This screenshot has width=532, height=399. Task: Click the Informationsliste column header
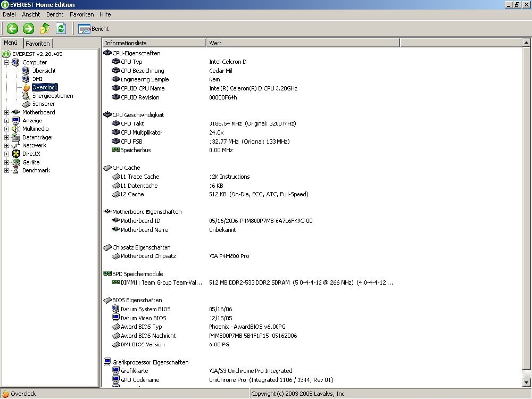[153, 43]
